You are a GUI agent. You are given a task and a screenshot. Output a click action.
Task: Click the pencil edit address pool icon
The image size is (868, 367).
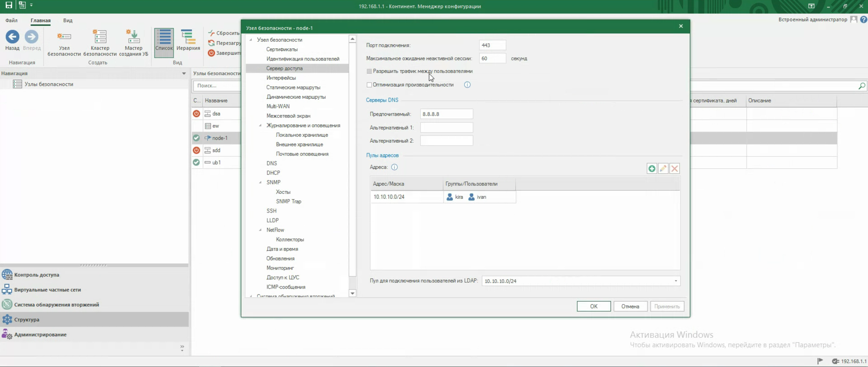[663, 169]
